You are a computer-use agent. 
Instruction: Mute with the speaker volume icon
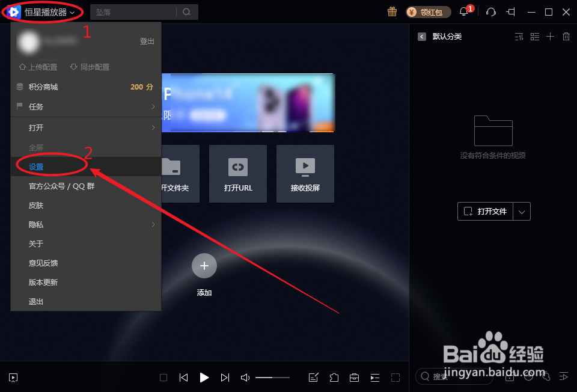[245, 378]
